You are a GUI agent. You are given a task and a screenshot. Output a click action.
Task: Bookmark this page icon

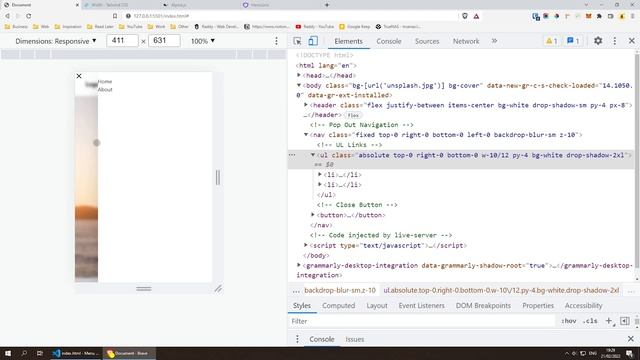[115, 16]
